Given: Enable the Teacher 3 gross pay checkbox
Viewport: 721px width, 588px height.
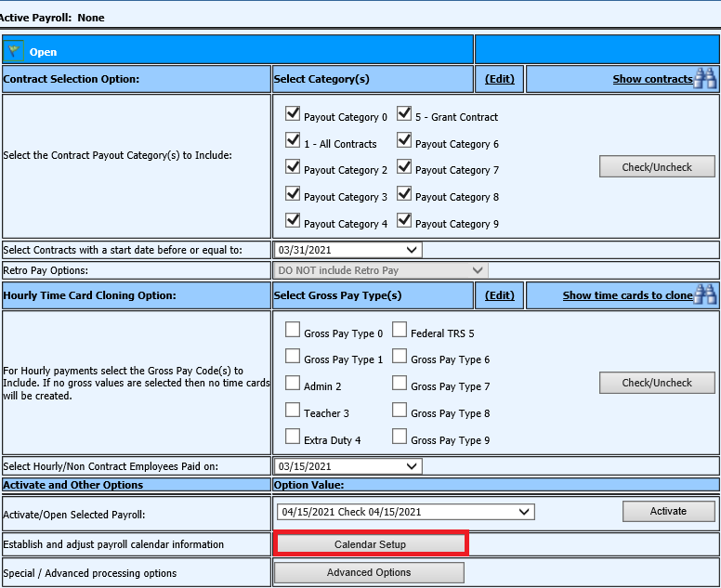Looking at the screenshot, I should point(293,410).
